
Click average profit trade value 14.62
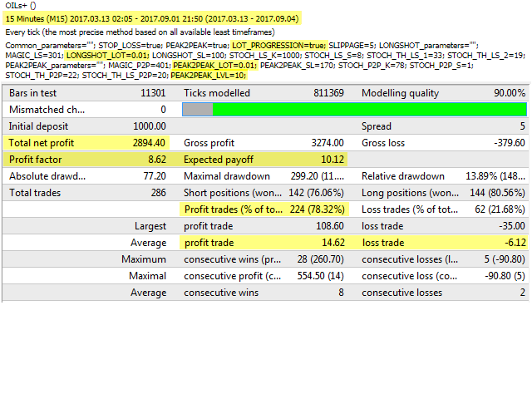point(333,243)
